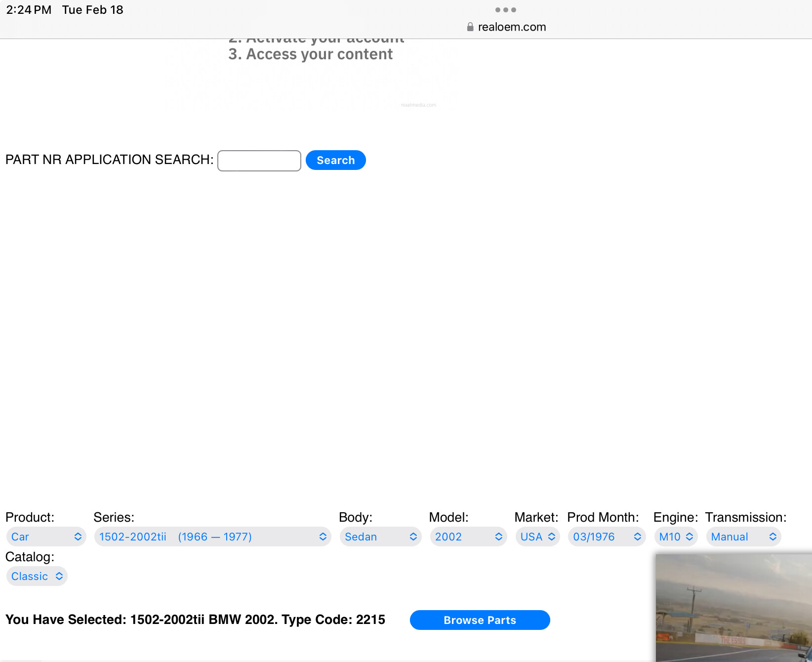The width and height of the screenshot is (812, 662).
Task: Click the blue Search button
Action: pyautogui.click(x=336, y=160)
